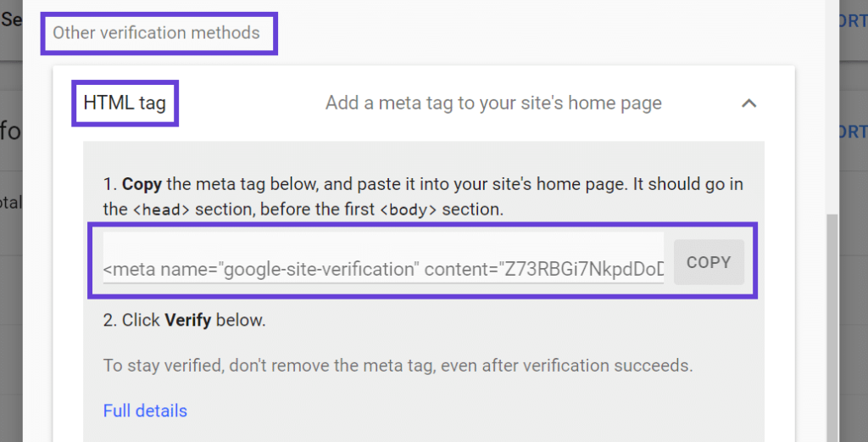Screen dimensions: 868x442
Task: Select the HTML tag heading
Action: pyautogui.click(x=125, y=104)
